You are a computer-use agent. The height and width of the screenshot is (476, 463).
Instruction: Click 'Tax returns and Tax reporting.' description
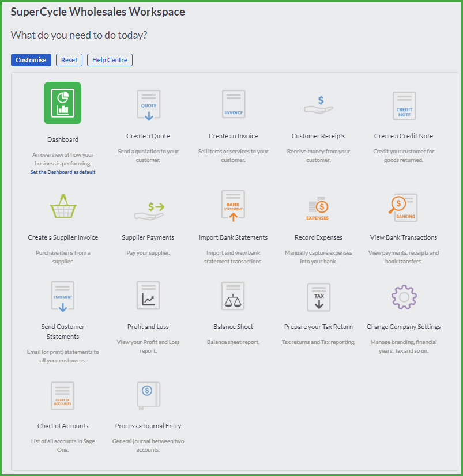pos(318,342)
